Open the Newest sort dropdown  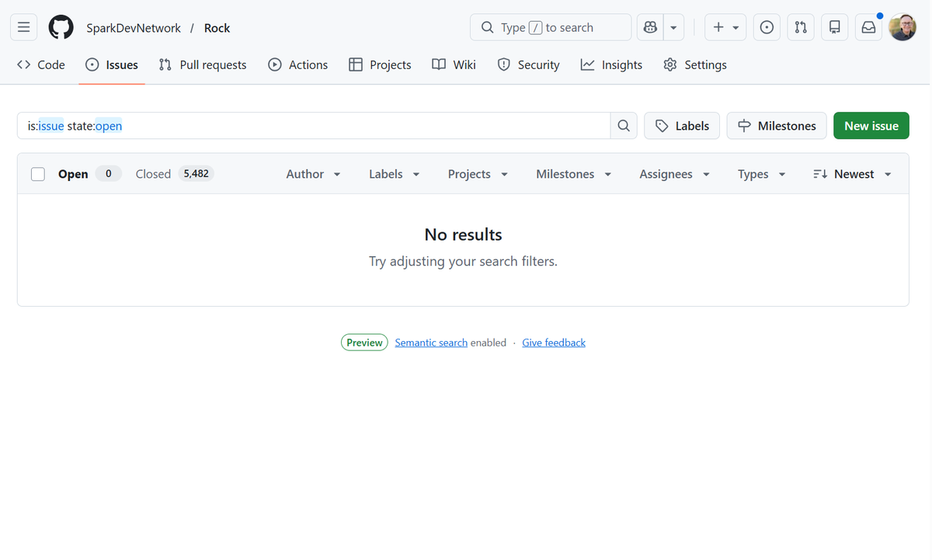pyautogui.click(x=852, y=174)
